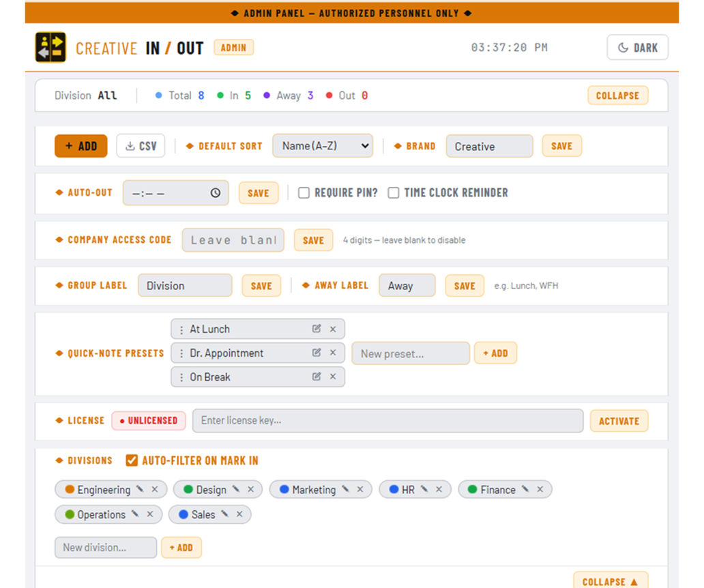Screen dimensions: 704x588
Task: Delete the HR division
Action: coord(439,489)
